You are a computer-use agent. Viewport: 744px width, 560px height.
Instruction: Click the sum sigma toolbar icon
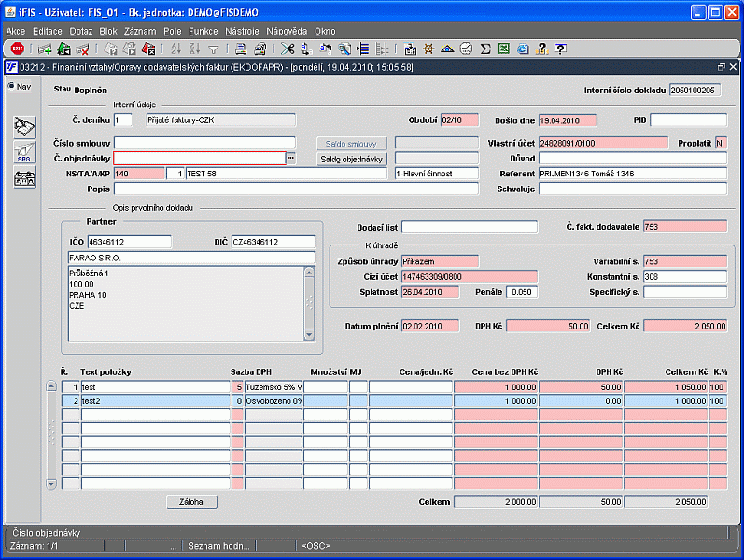[x=484, y=49]
